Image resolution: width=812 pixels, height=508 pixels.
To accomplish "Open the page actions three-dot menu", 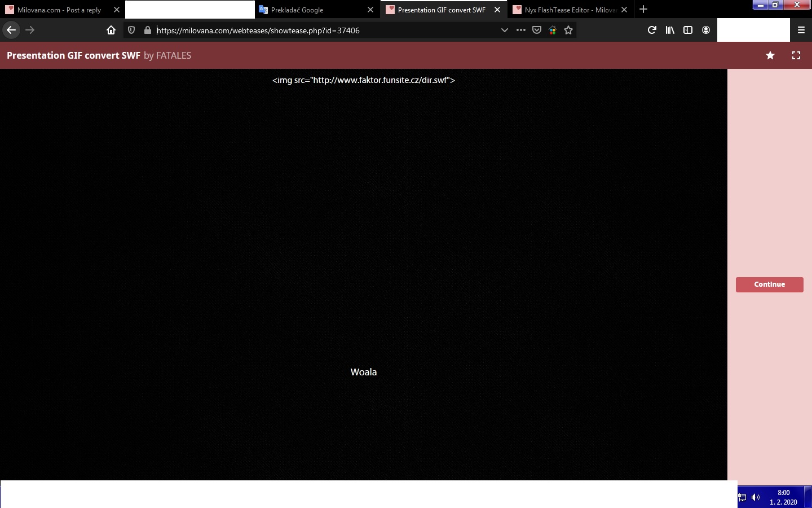I will tap(521, 30).
